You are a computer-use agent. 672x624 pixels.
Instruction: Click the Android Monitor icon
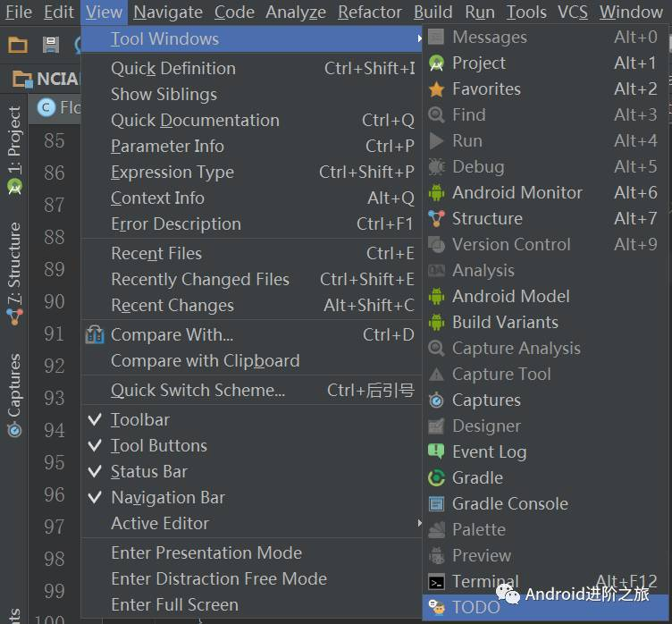(436, 193)
